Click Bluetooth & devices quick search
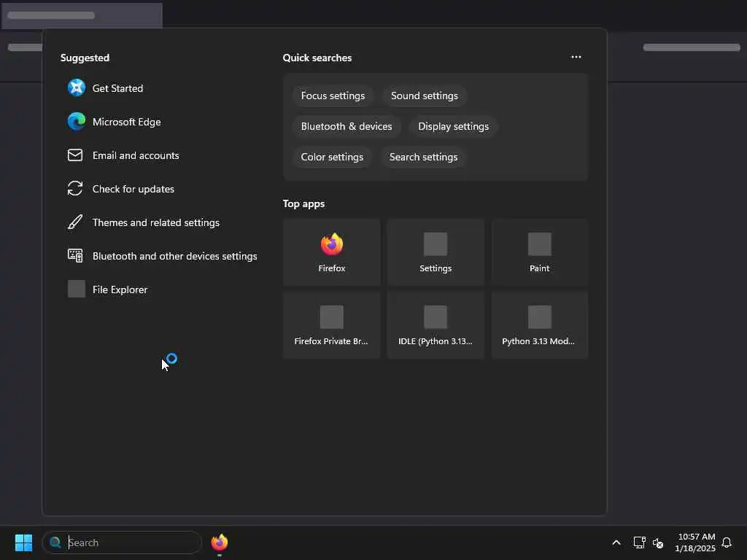747x560 pixels. coord(347,126)
